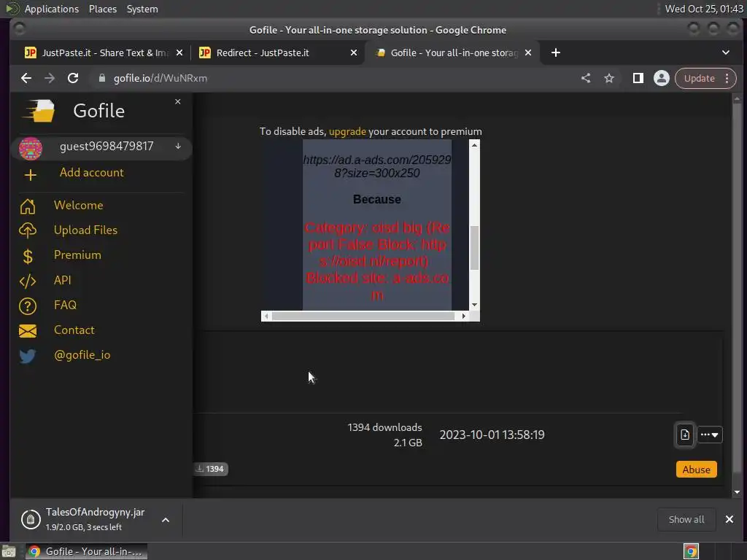Click the browser forward arrow
The height and width of the screenshot is (560, 747).
(x=50, y=78)
